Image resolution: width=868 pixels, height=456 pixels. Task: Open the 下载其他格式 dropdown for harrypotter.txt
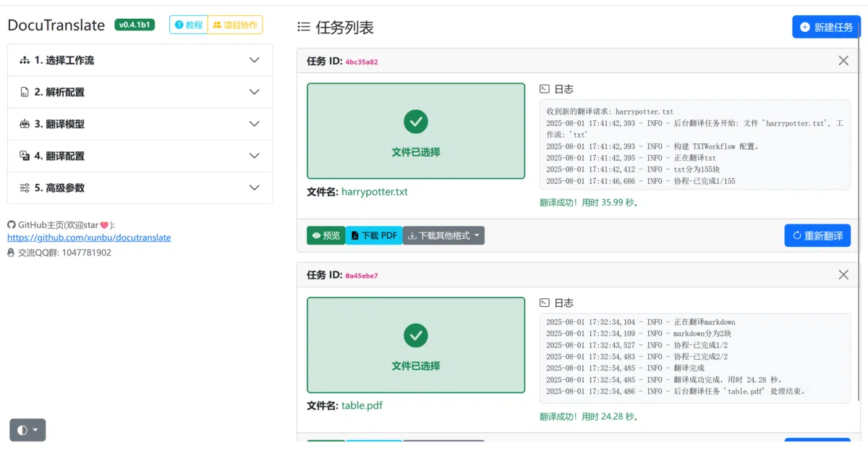click(x=443, y=235)
